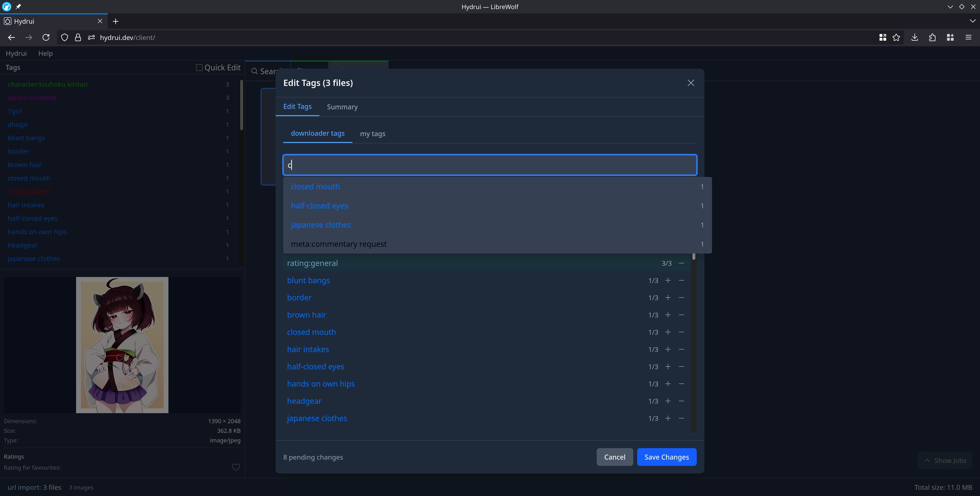
Task: Switch to the Summary tab
Action: (342, 107)
